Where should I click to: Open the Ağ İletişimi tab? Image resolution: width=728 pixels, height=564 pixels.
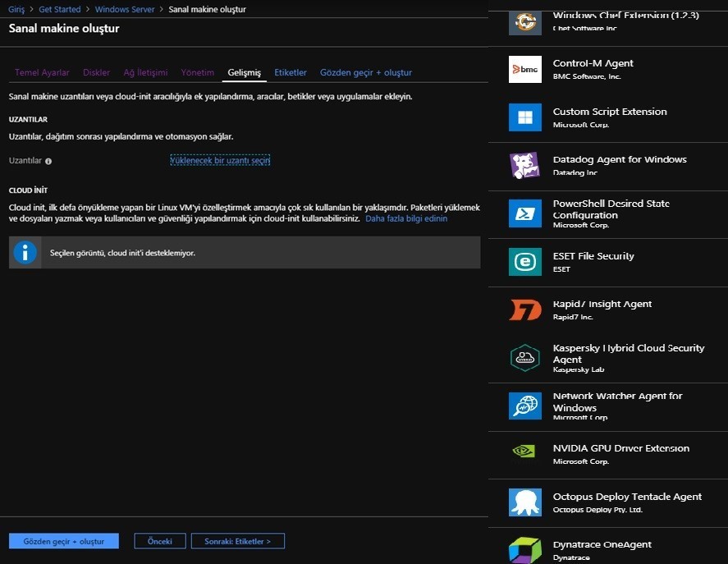point(145,72)
